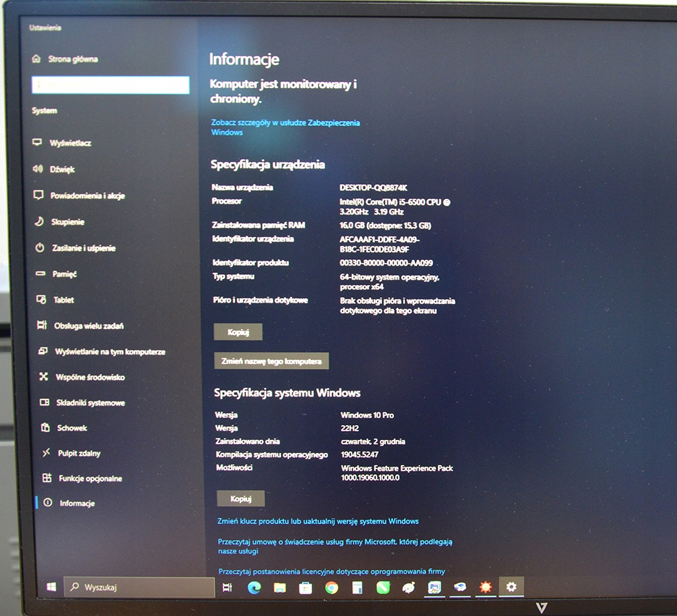Click the Specyfikacja urządzenia heading

[267, 164]
